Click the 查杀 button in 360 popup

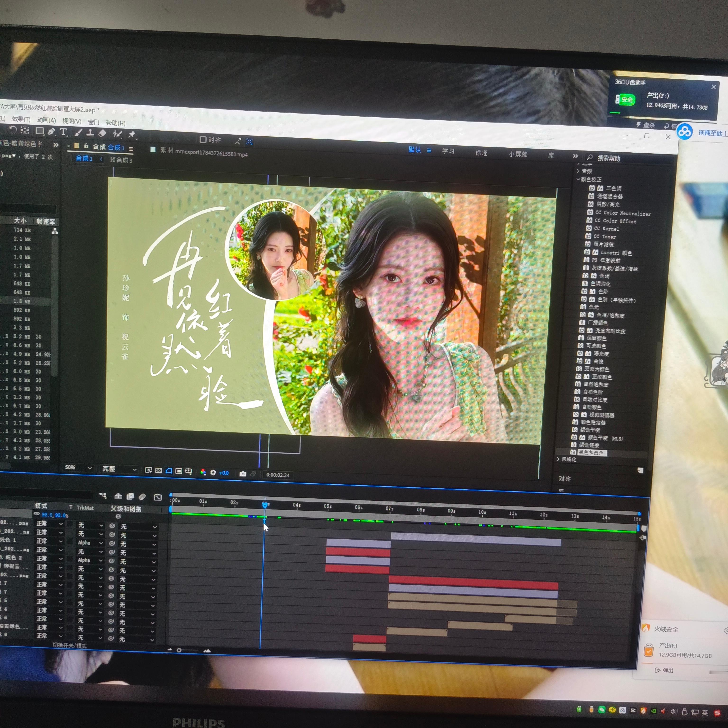(645, 125)
